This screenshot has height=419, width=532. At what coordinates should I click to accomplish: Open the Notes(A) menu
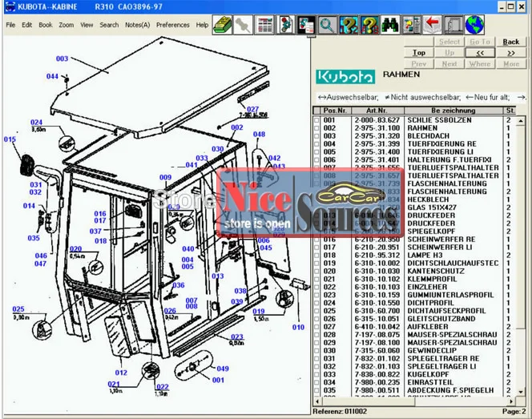pos(138,25)
